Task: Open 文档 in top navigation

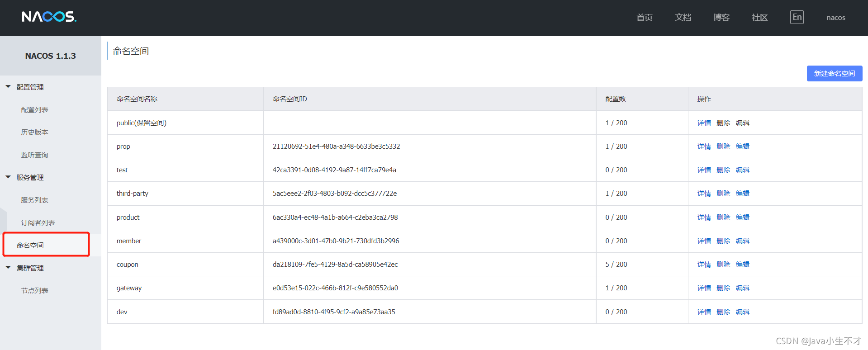Action: (683, 17)
